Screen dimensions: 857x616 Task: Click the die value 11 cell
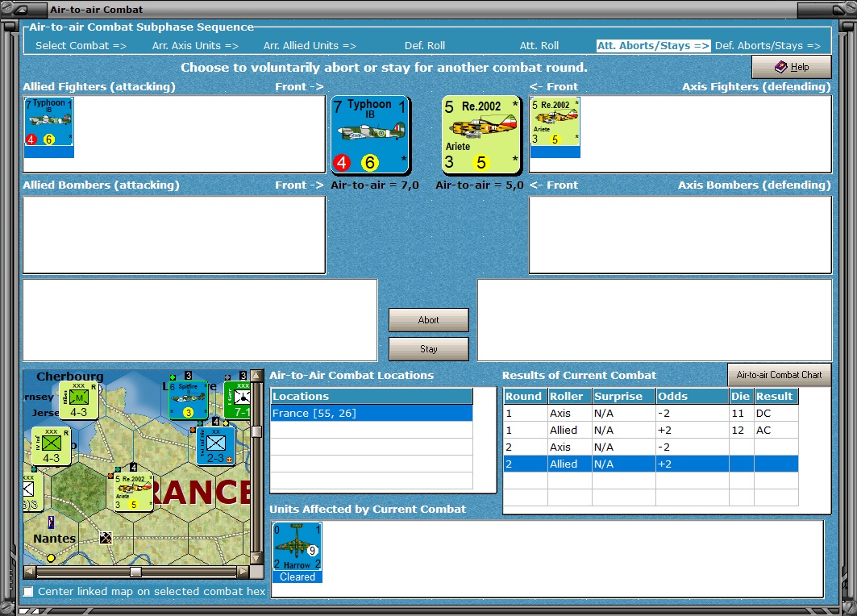[x=741, y=413]
